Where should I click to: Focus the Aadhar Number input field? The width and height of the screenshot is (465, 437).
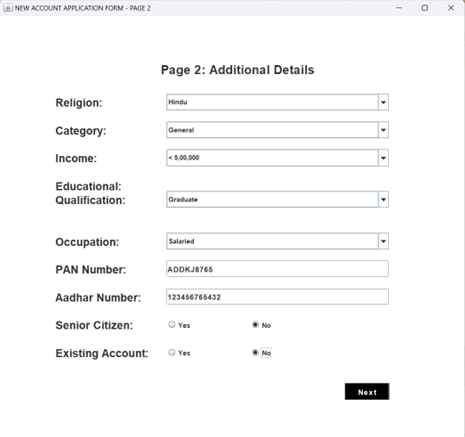[277, 297]
